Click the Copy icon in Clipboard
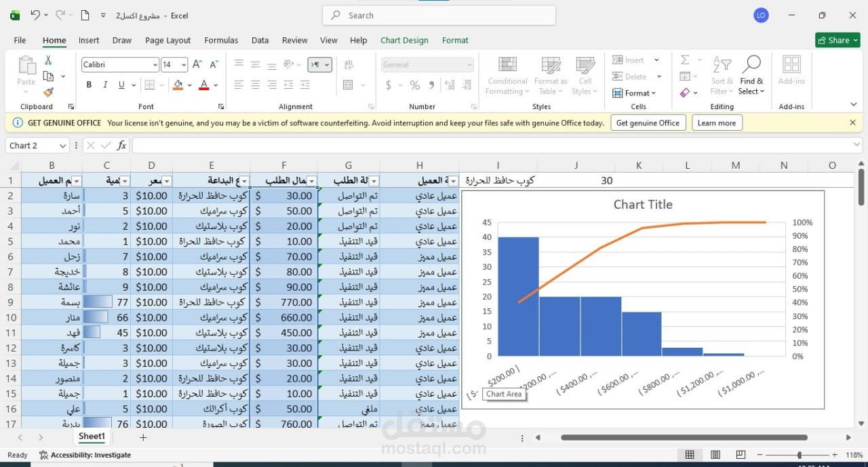 click(48, 77)
